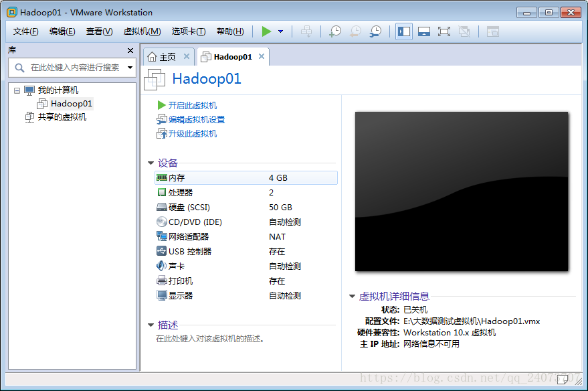Collapse the 我的计算机 tree node
This screenshot has height=391, width=588.
(x=17, y=90)
